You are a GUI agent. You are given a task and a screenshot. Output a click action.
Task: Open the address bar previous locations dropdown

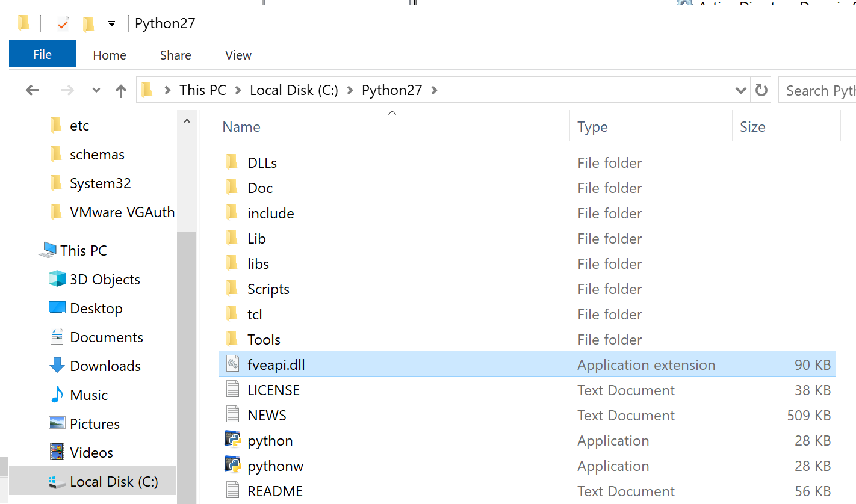click(741, 90)
